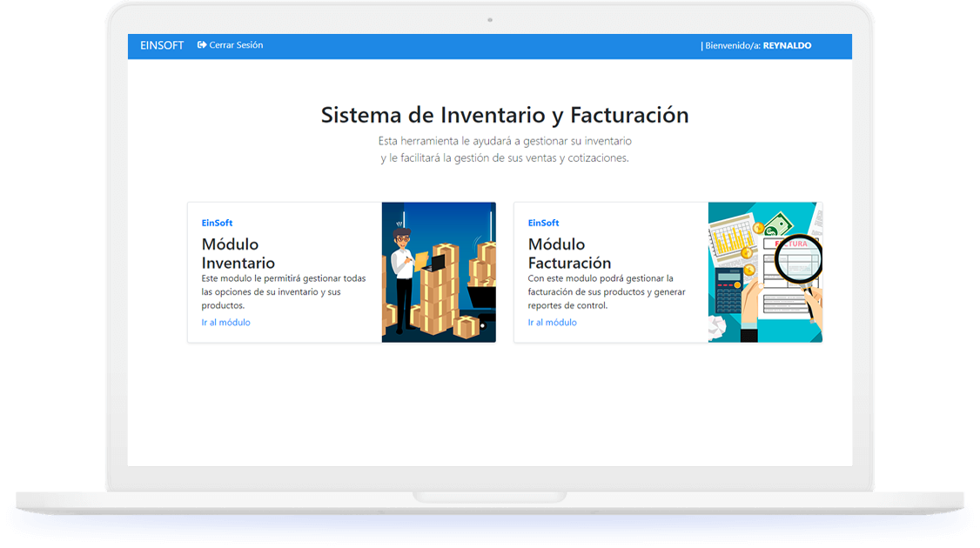Click the Cerrar Sesión logout icon
The image size is (980, 548).
202,45
